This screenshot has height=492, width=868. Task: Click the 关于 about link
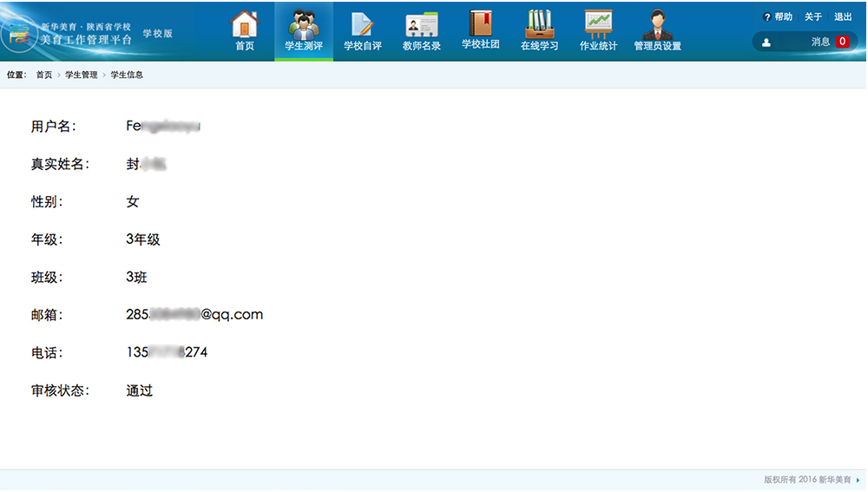(x=813, y=16)
